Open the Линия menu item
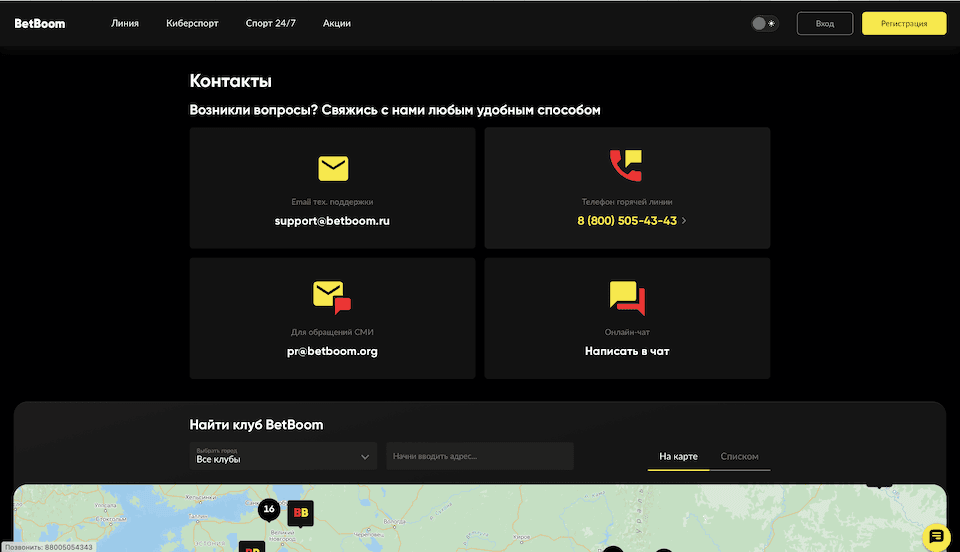Screen dimensions: 960x552 pos(125,23)
